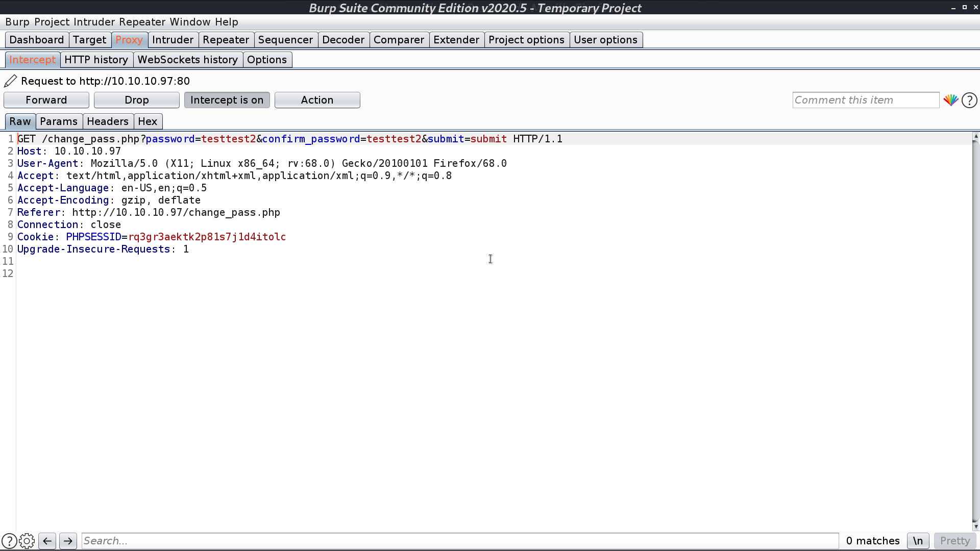This screenshot has width=980, height=551.
Task: Click the Accept-Encoding header line
Action: point(109,200)
